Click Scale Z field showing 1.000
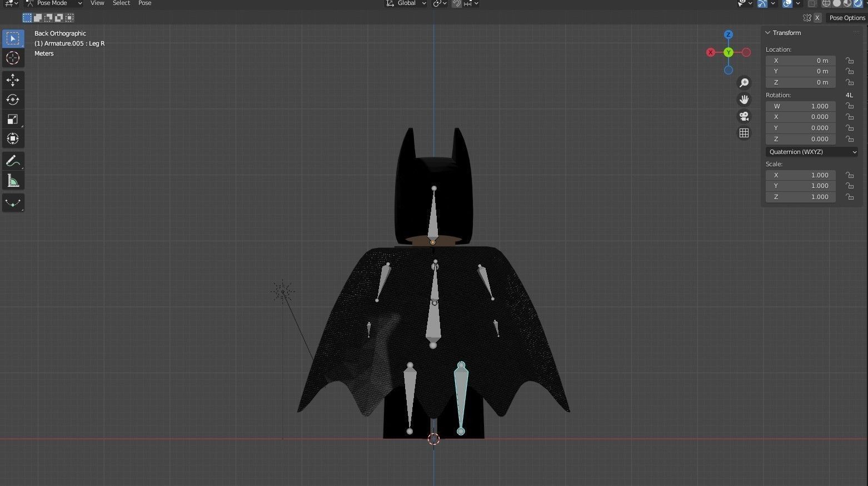 (x=801, y=197)
